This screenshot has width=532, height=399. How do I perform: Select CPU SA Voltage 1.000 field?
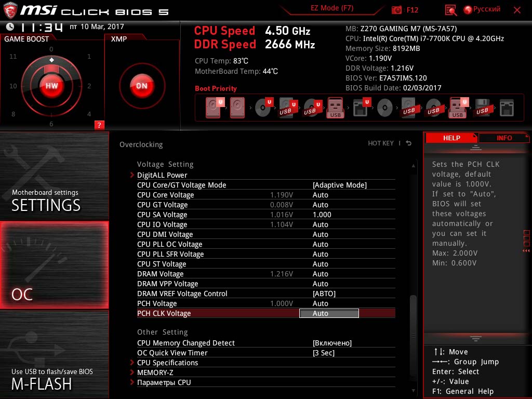(x=322, y=215)
